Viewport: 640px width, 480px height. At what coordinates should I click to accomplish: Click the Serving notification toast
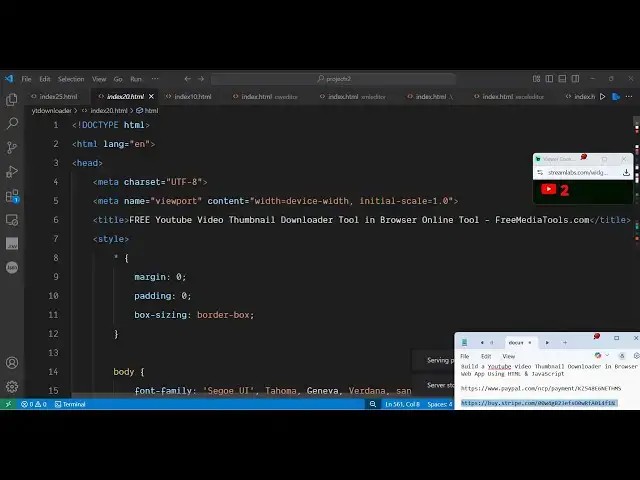[x=433, y=360]
